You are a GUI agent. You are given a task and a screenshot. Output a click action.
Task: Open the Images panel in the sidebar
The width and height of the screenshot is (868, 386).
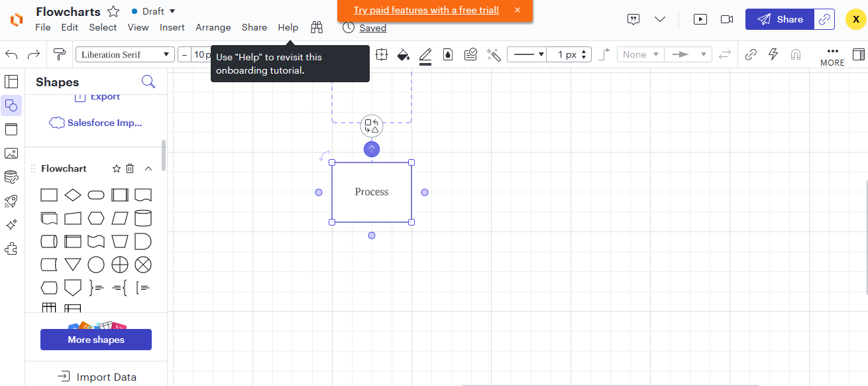coord(11,153)
